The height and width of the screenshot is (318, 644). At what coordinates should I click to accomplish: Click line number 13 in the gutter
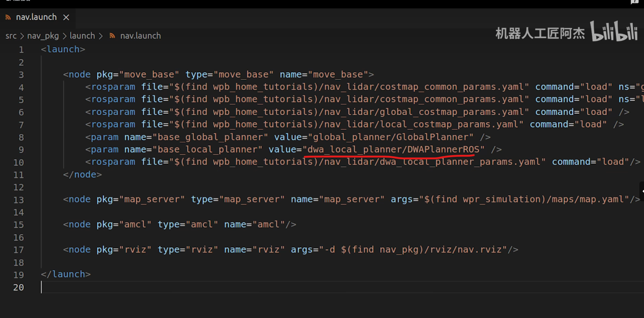point(19,200)
